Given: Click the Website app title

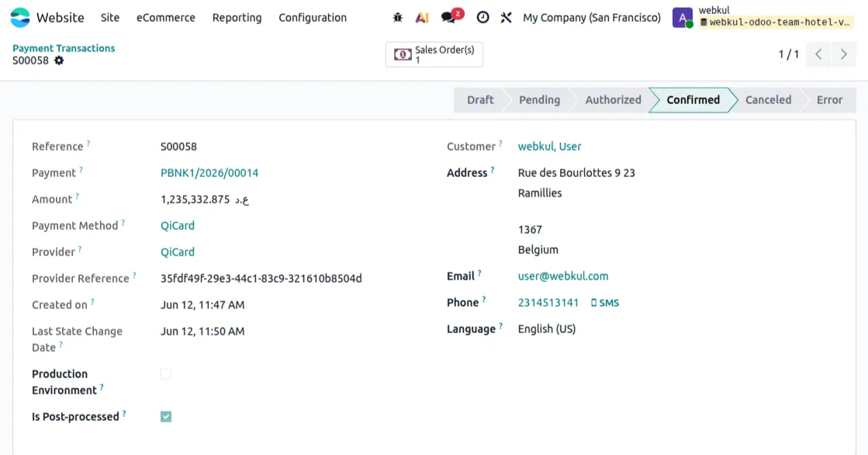Looking at the screenshot, I should click(61, 18).
